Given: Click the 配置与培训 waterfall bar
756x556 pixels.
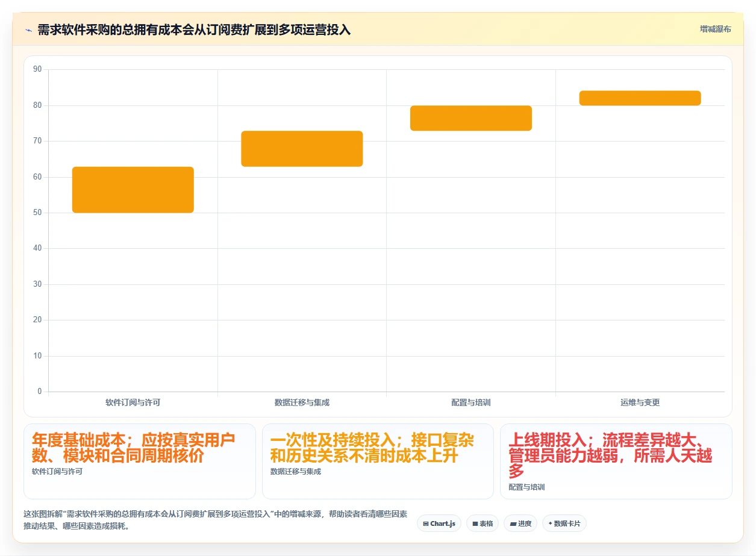Looking at the screenshot, I should (x=471, y=118).
